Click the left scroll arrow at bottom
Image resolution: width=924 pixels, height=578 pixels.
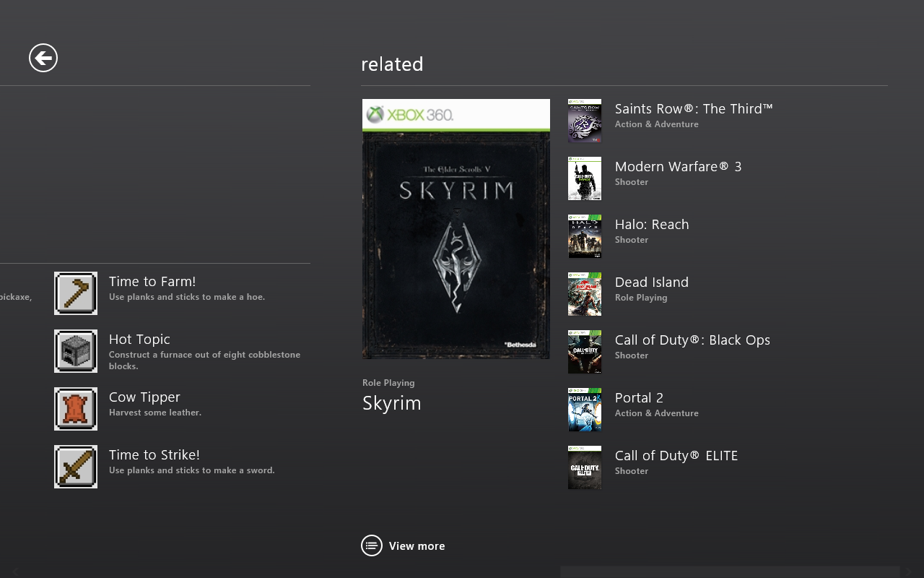(14, 571)
